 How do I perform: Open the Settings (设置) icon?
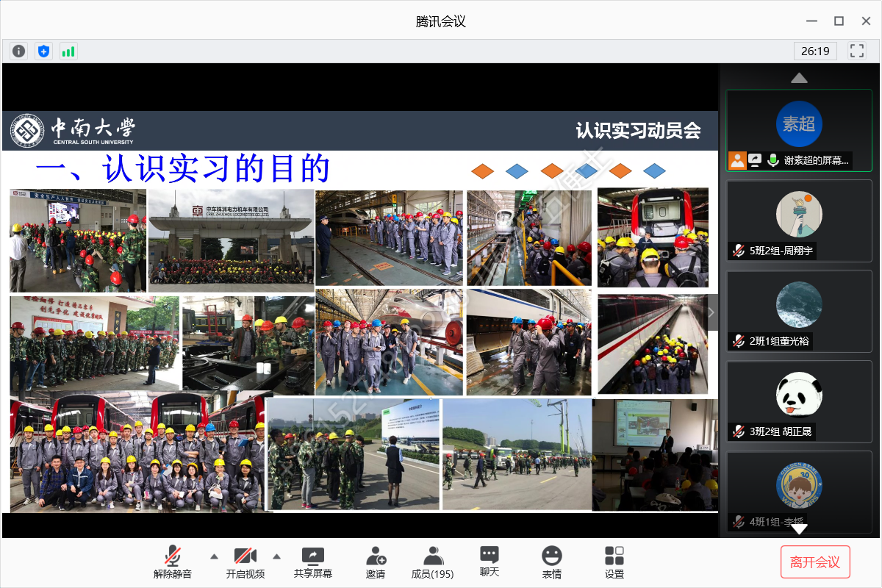pyautogui.click(x=614, y=562)
